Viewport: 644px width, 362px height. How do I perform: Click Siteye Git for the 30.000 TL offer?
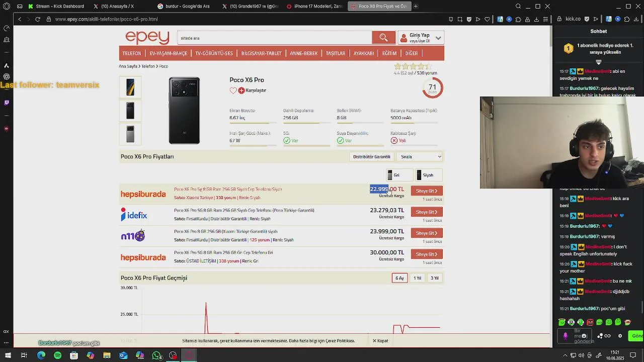[x=427, y=254]
